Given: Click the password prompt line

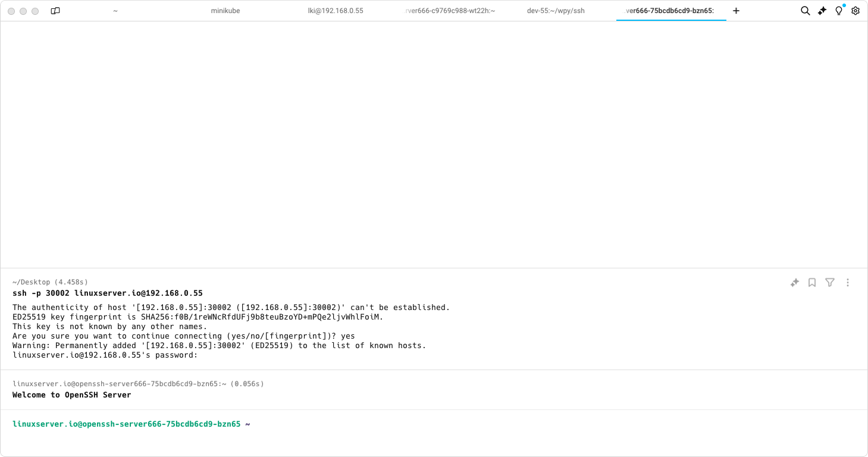Looking at the screenshot, I should click(x=105, y=355).
